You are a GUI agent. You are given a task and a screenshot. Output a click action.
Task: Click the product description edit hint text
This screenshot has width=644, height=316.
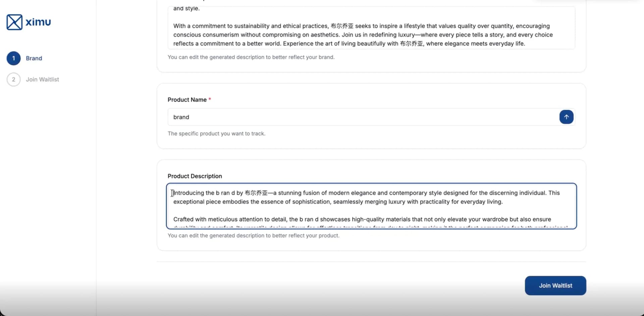[x=253, y=236]
